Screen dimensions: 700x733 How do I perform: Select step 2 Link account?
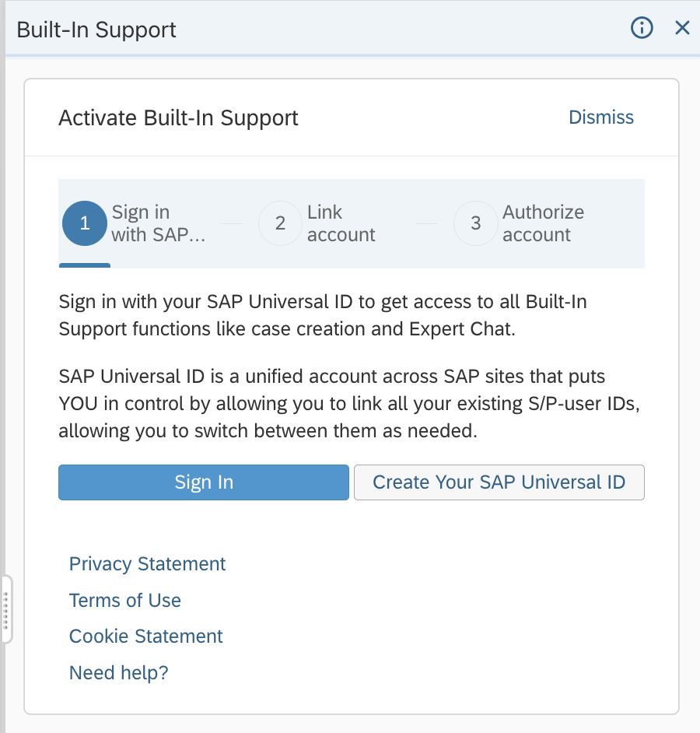click(317, 223)
